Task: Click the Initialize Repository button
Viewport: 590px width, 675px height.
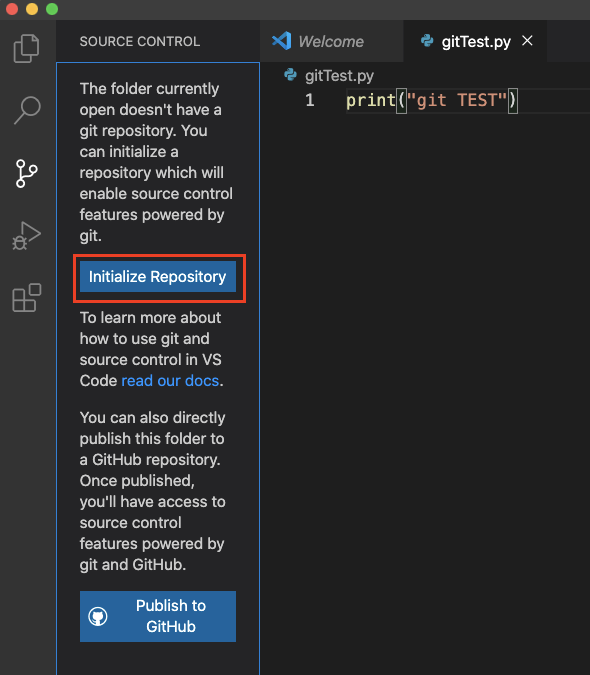Action: click(158, 276)
